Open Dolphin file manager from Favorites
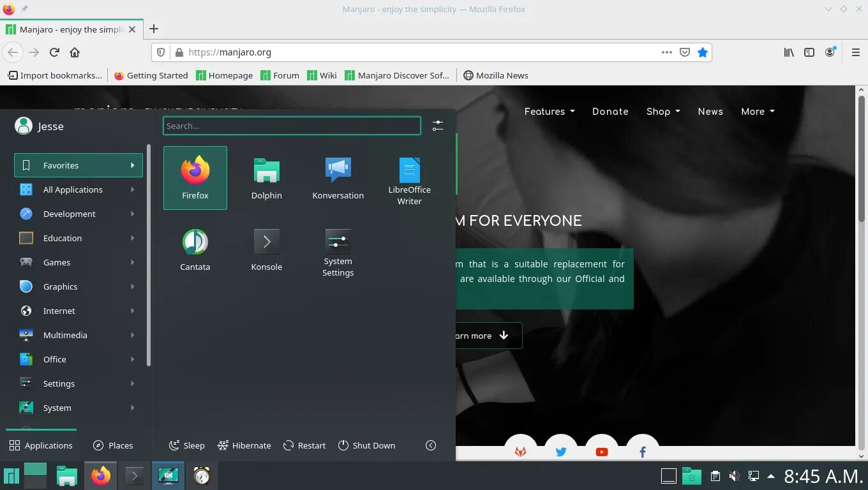Viewport: 868px width, 490px height. (267, 178)
